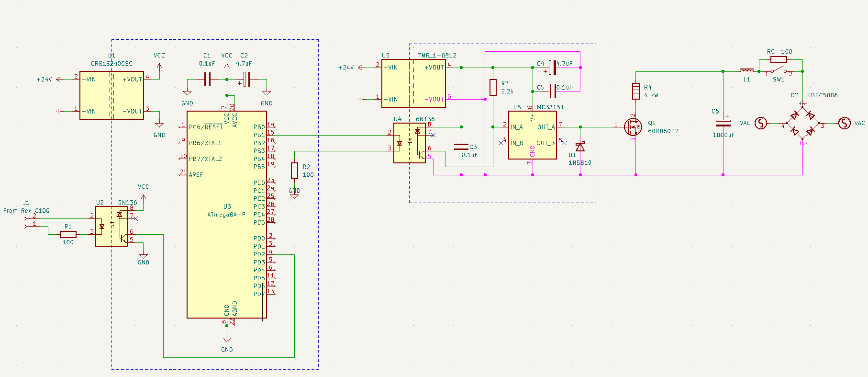This screenshot has width=868, height=377.
Task: Select the C6 1000uF polarized capacitor
Action: (723, 123)
